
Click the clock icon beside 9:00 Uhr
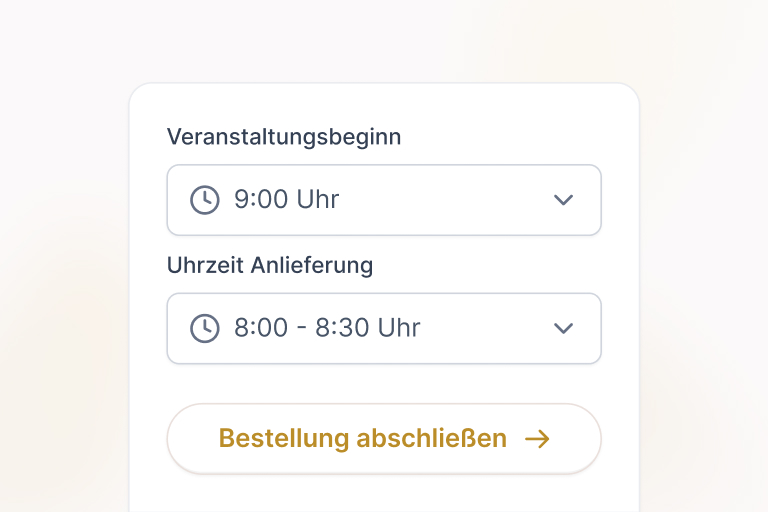pyautogui.click(x=204, y=200)
